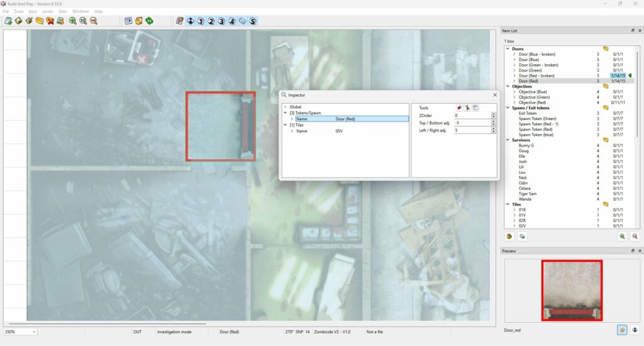Collapse the [1] Tiles node in Inspector
Viewport: 644px width, 346px height.
286,125
